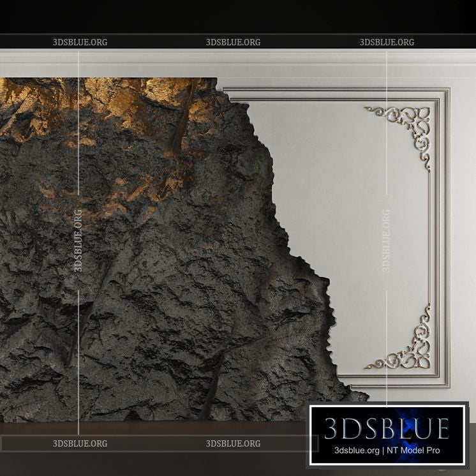This screenshot has height=476, width=476.
Task: Click the vertical 3DSBLUE.ORG watermark on the white panel
Action: coord(386,241)
